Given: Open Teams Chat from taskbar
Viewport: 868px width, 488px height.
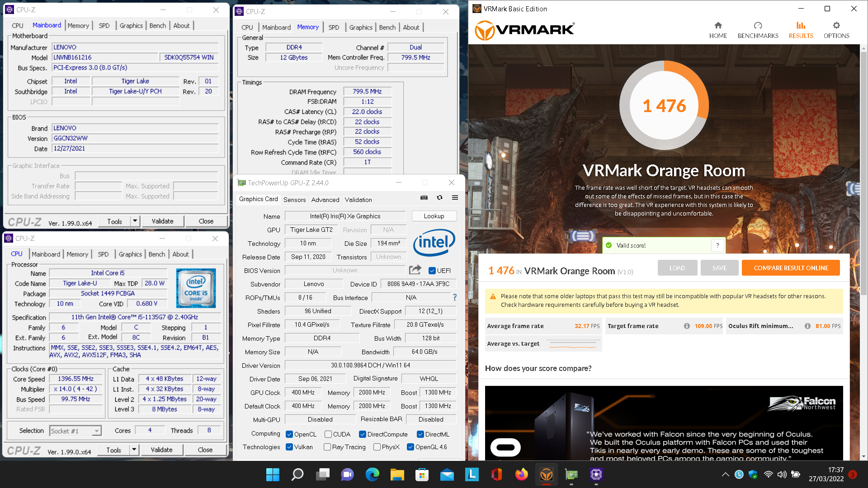Looking at the screenshot, I should (x=347, y=474).
